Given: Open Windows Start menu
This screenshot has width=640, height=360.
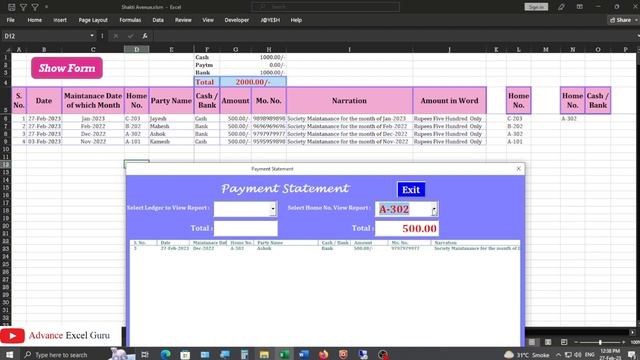Looking at the screenshot, I should coord(9,355).
